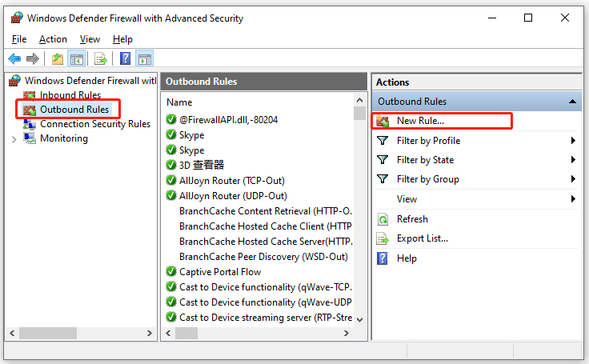This screenshot has height=364, width=589.
Task: Click green check beside Cast to Device streaming server
Action: (x=171, y=317)
